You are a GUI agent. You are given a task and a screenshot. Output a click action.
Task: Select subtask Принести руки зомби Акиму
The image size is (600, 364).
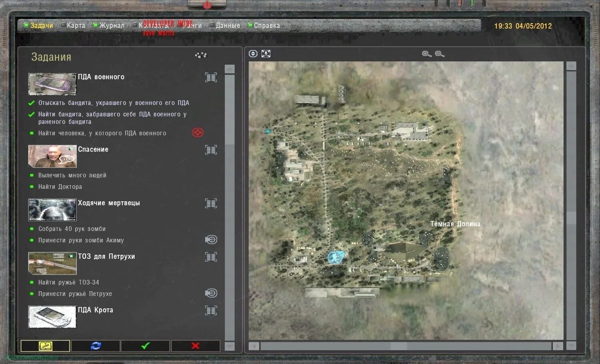click(81, 240)
